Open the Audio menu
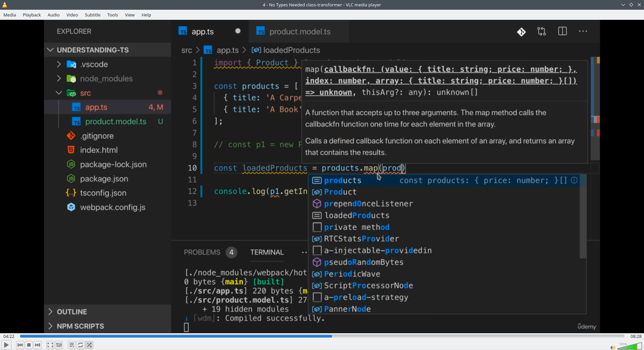This screenshot has height=350, width=644. coord(54,15)
